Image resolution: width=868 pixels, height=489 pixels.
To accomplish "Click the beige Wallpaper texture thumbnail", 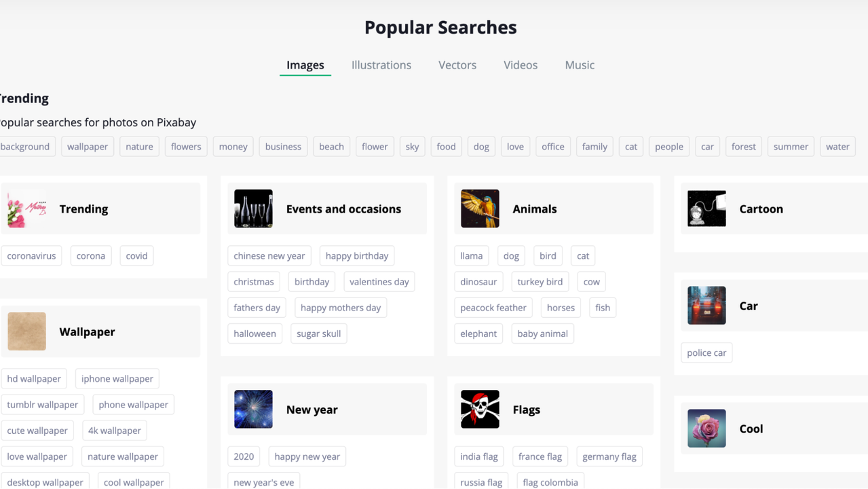I will [x=26, y=331].
